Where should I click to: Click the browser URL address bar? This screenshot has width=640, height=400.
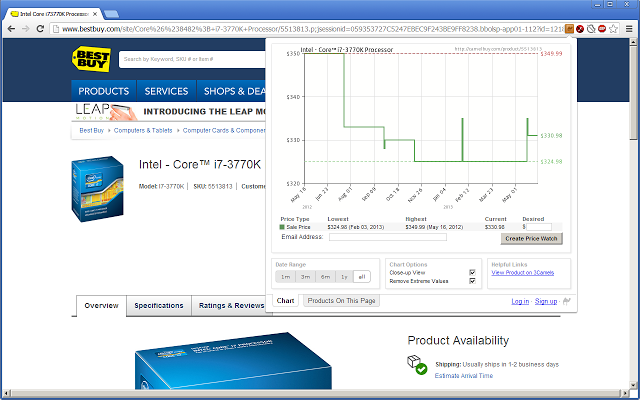312,29
